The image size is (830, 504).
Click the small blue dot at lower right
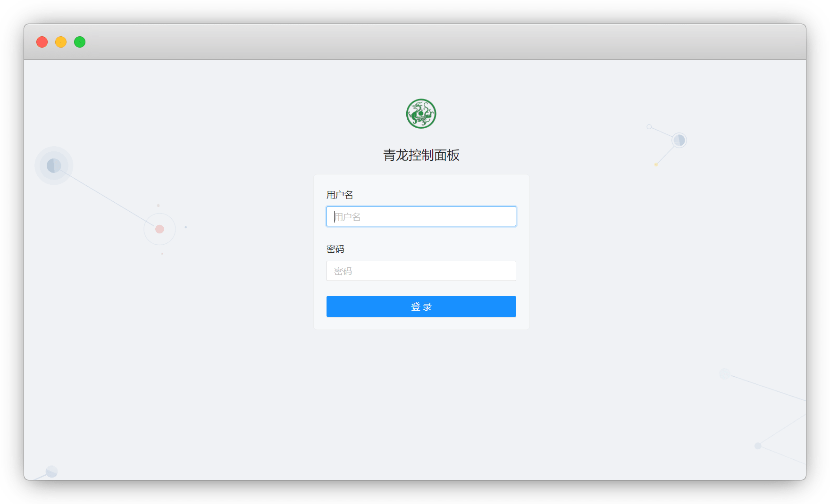(758, 446)
